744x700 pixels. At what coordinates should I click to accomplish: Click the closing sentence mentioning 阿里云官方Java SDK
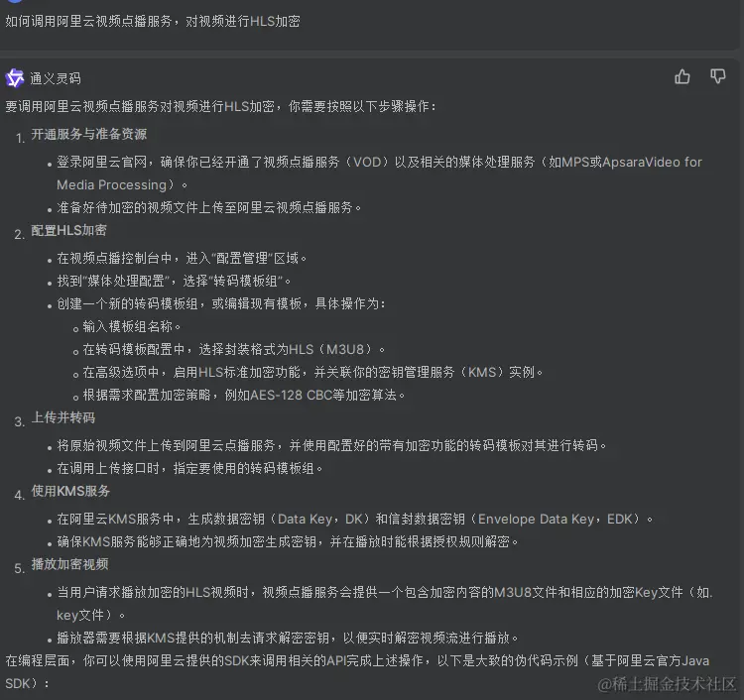point(357,672)
